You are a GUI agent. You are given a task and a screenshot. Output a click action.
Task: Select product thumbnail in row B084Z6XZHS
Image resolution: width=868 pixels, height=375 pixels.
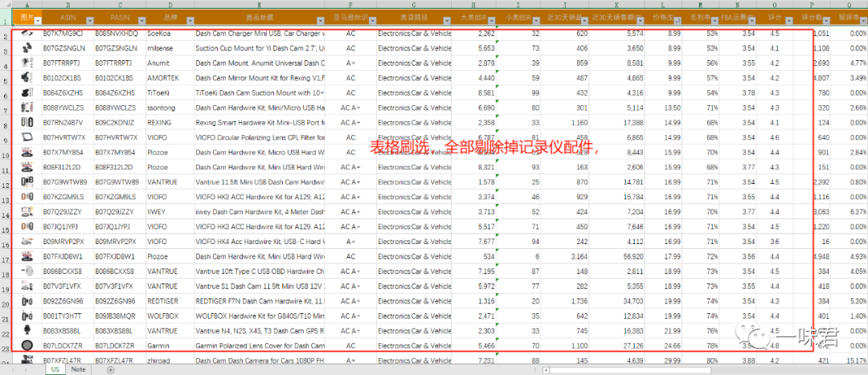(27, 93)
